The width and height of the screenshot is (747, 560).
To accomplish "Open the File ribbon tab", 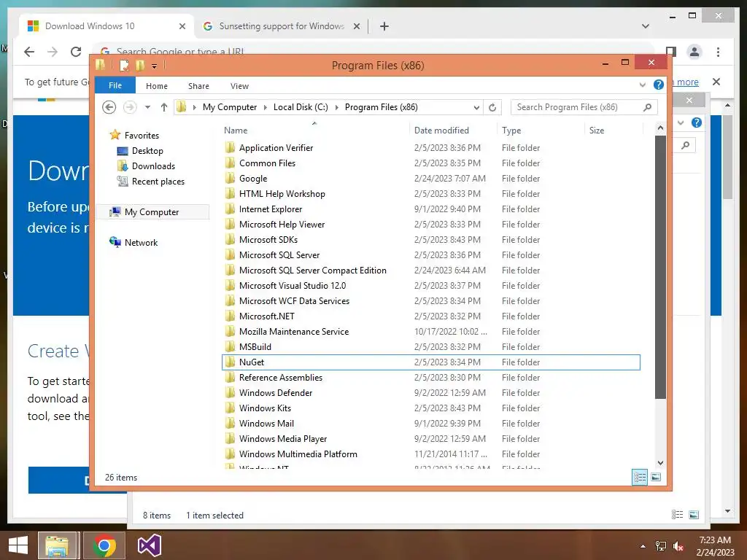I will (x=115, y=85).
